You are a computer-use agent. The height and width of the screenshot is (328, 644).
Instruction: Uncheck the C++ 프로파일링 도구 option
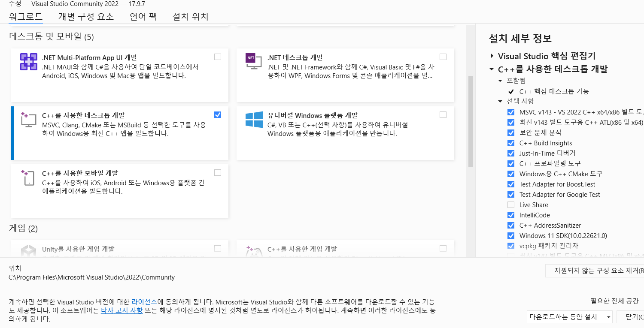pyautogui.click(x=511, y=163)
